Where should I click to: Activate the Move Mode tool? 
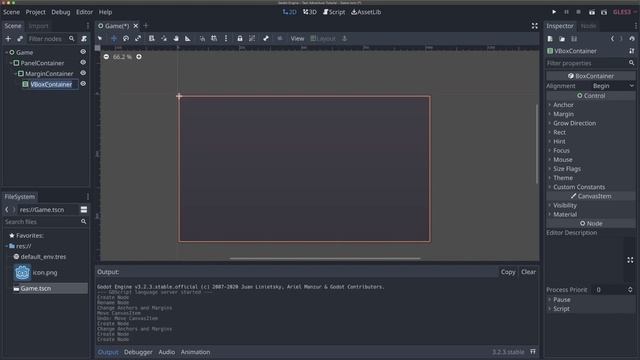coord(114,38)
